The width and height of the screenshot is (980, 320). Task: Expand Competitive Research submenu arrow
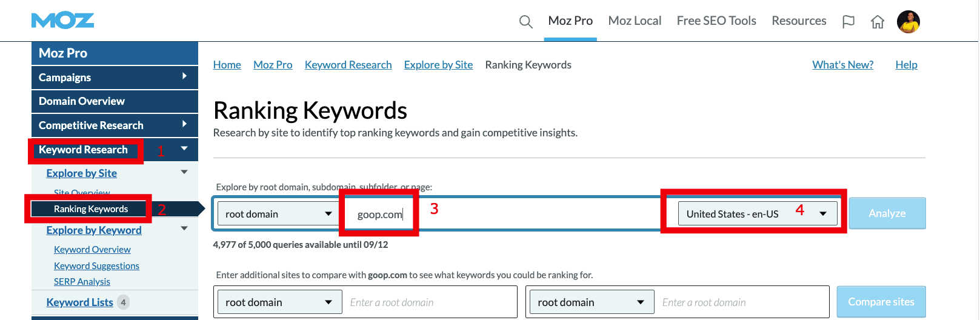(184, 124)
